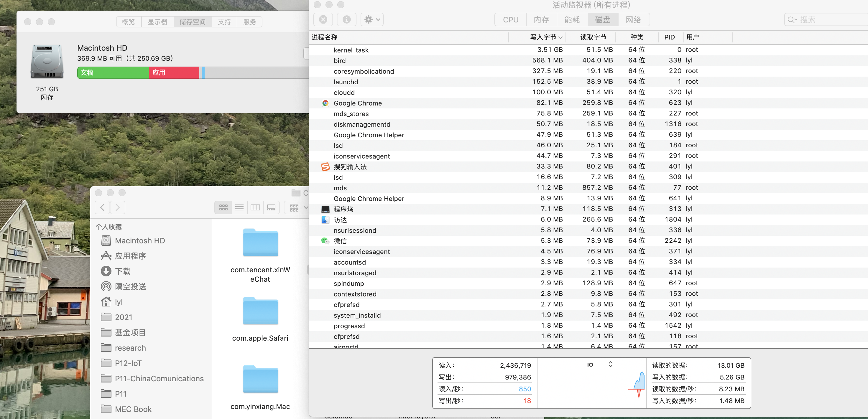
Task: Click the Finder back navigation arrow
Action: click(102, 207)
